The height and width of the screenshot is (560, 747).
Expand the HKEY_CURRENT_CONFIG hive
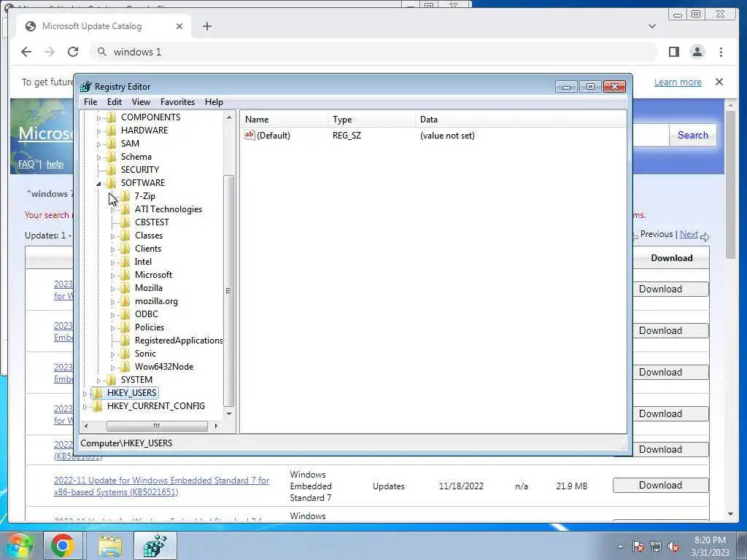[x=85, y=407]
